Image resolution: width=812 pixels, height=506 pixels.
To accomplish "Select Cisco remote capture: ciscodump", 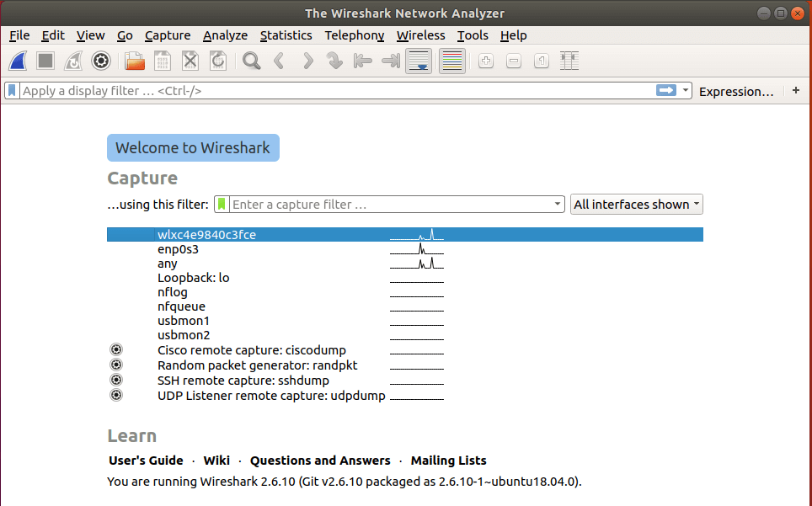I will [x=405, y=350].
